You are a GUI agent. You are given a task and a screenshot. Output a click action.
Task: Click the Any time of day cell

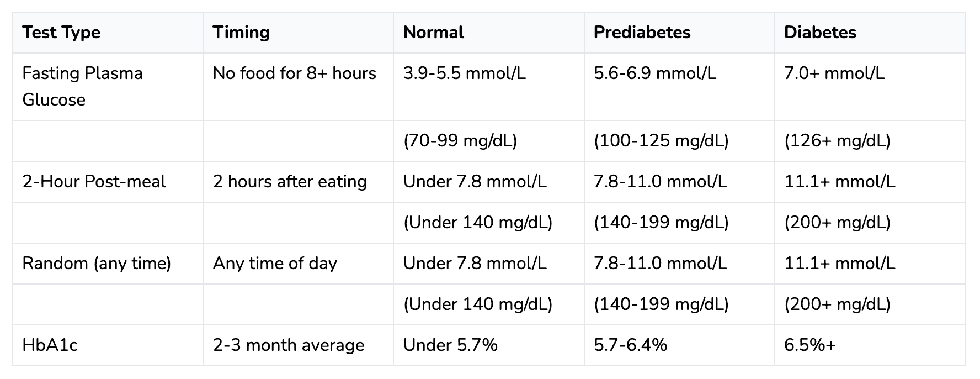(275, 264)
